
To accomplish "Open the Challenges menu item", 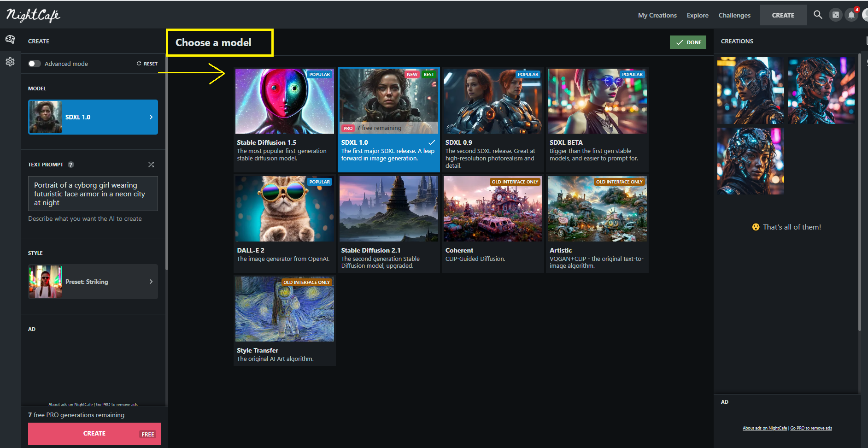I will [734, 15].
